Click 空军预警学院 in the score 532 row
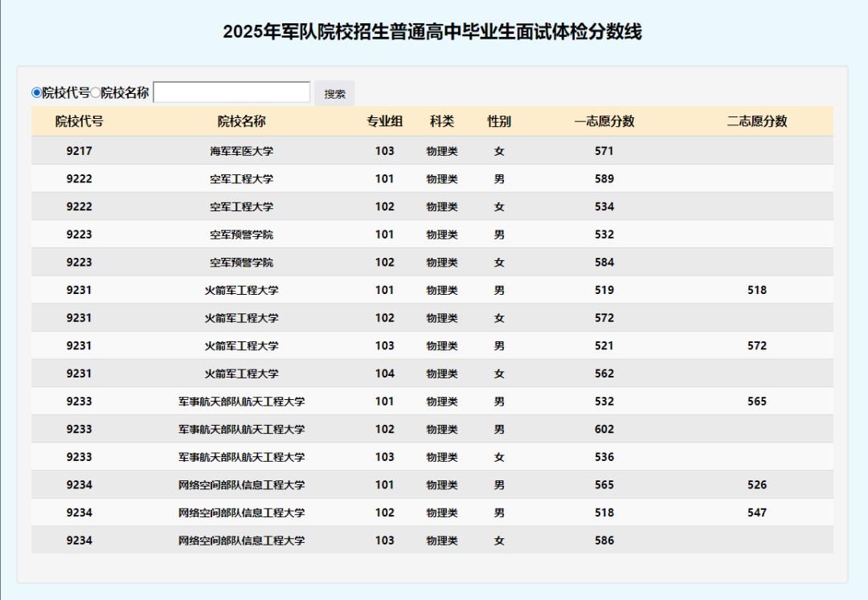The image size is (868, 600). point(241,235)
